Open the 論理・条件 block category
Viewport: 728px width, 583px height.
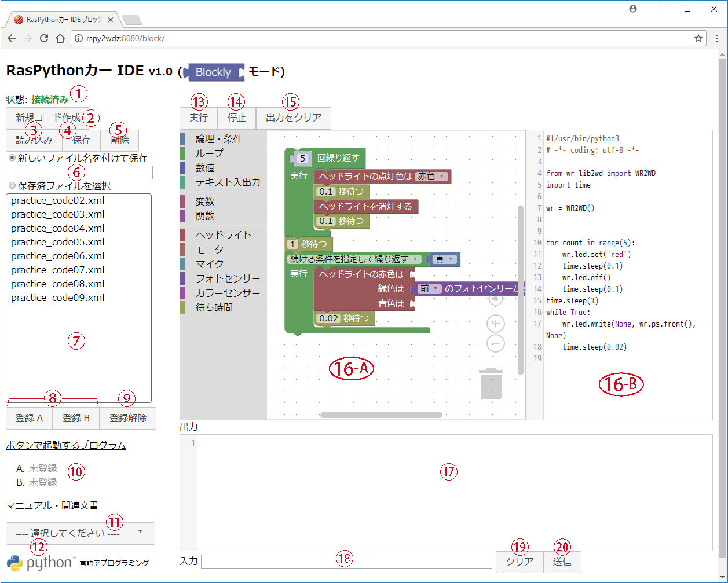tap(223, 139)
